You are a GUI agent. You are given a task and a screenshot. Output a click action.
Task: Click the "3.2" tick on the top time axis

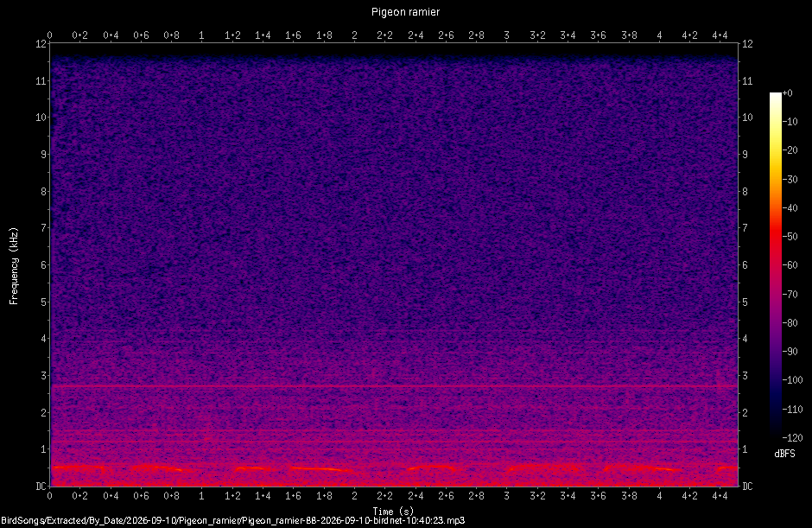(x=537, y=35)
